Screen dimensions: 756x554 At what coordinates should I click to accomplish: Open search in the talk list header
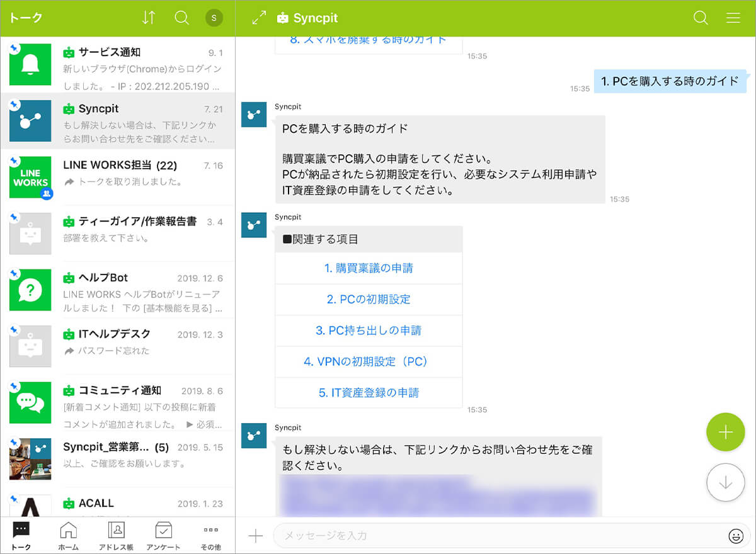click(182, 18)
